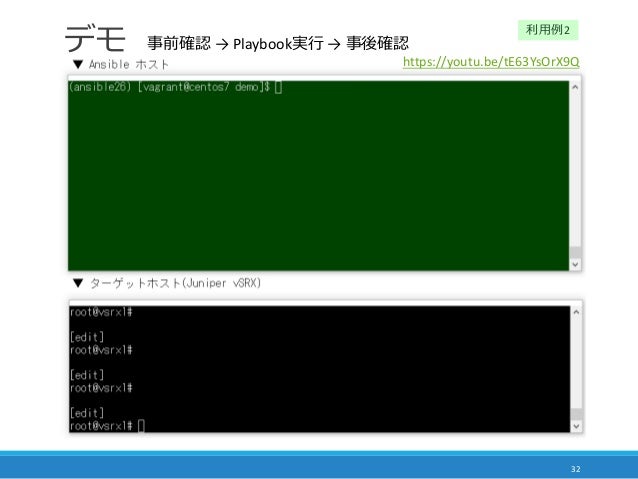638x479 pixels.
Task: Click scroll up arrow in vSRX target terminal
Action: pyautogui.click(x=576, y=312)
